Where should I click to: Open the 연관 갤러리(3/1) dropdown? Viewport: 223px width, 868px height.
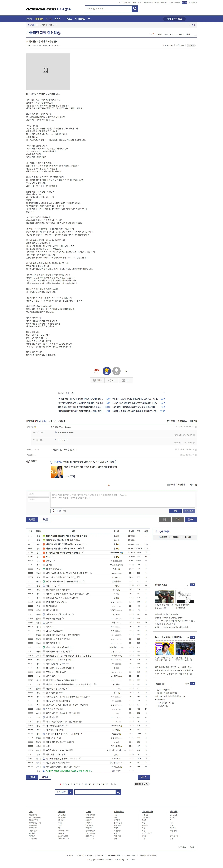tap(164, 34)
